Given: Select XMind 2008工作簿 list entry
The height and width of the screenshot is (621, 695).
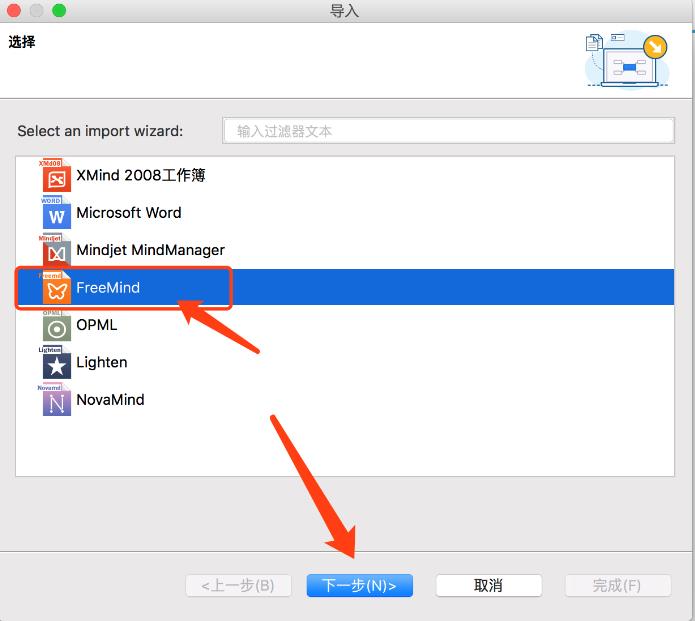Looking at the screenshot, I should (x=140, y=175).
